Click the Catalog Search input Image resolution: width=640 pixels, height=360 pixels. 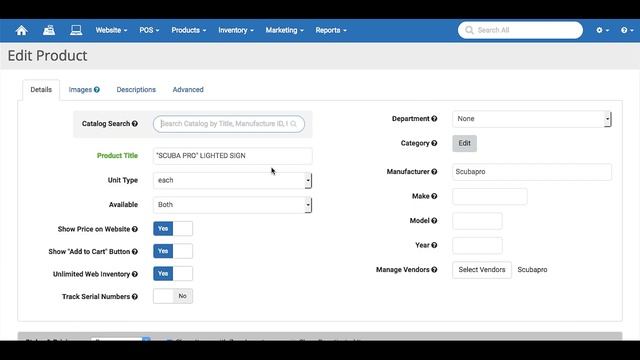click(x=229, y=124)
